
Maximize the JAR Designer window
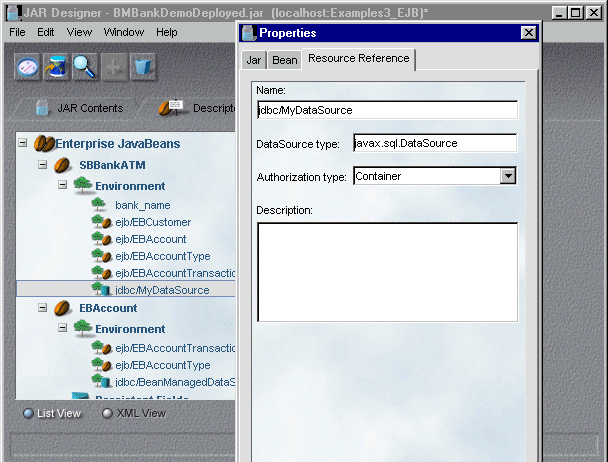click(576, 13)
